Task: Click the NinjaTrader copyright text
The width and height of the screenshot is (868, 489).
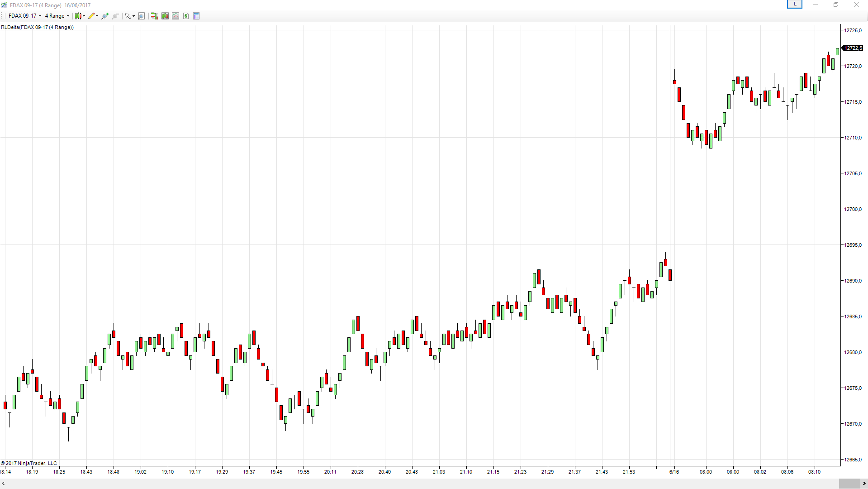Action: [x=29, y=463]
